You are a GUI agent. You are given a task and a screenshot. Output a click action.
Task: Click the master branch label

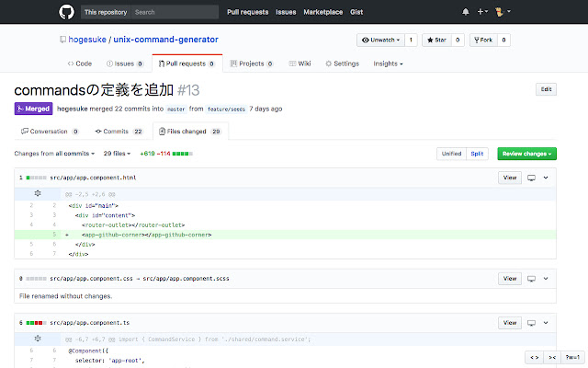tap(175, 109)
